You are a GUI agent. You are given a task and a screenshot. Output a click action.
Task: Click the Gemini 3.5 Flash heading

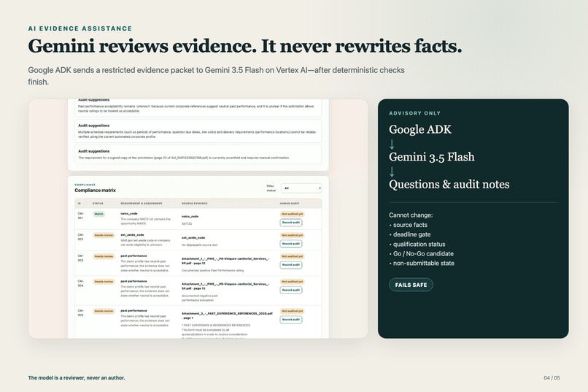pyautogui.click(x=432, y=157)
